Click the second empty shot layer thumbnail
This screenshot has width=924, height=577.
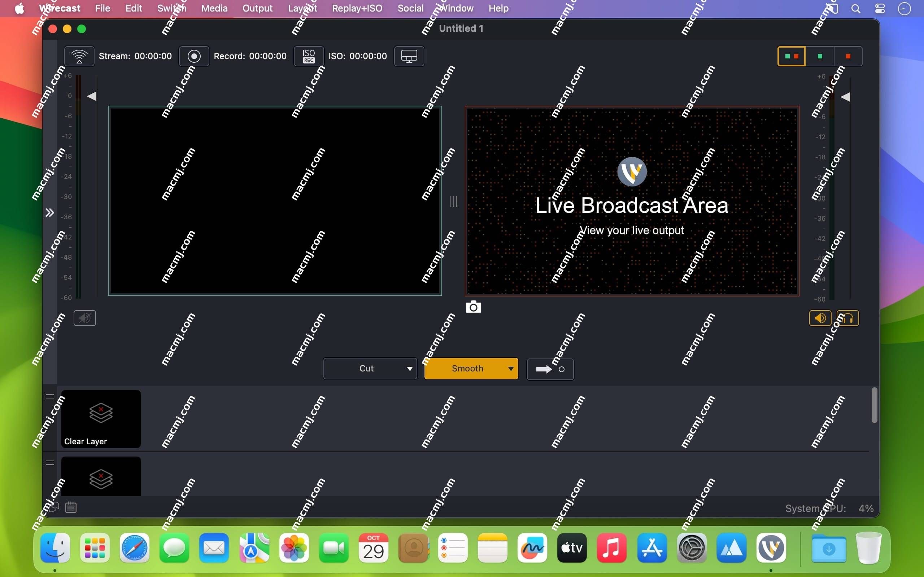pyautogui.click(x=100, y=477)
